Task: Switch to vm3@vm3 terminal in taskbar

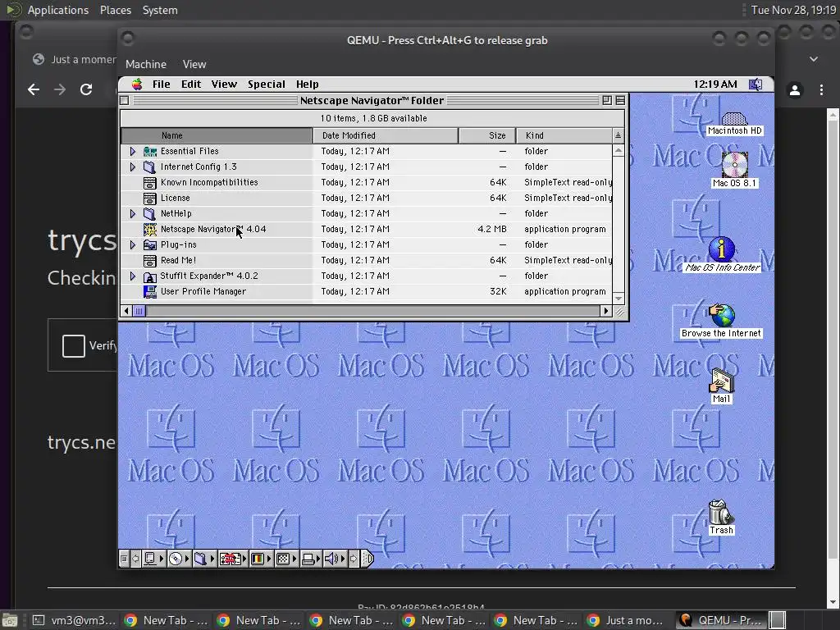Action: 74,620
